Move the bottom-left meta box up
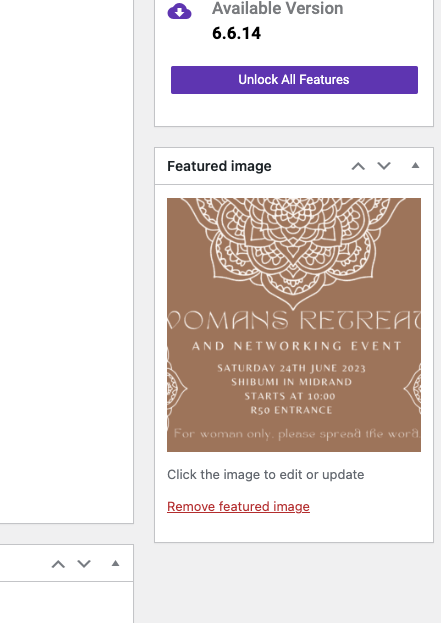Screen dimensions: 441x623 (58, 564)
